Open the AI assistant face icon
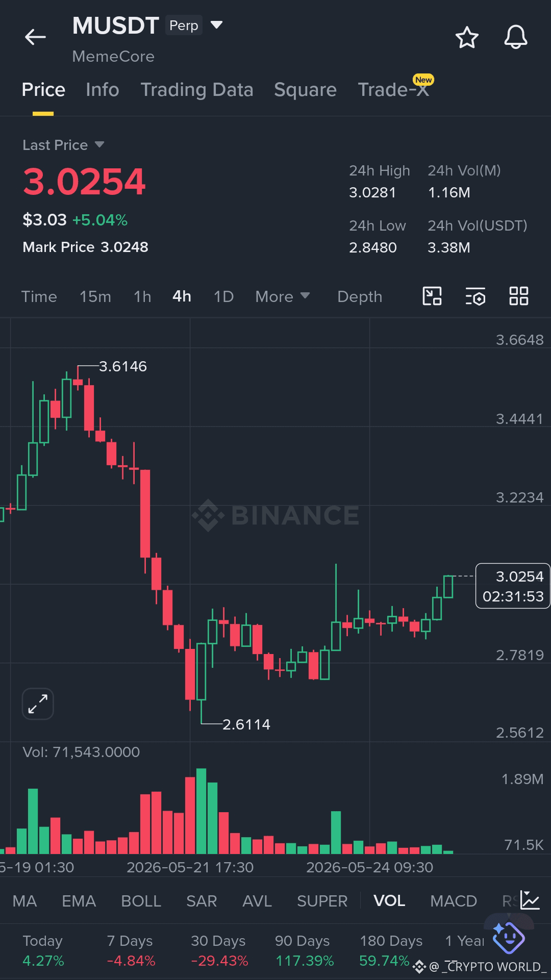This screenshot has width=551, height=980. pos(509,938)
